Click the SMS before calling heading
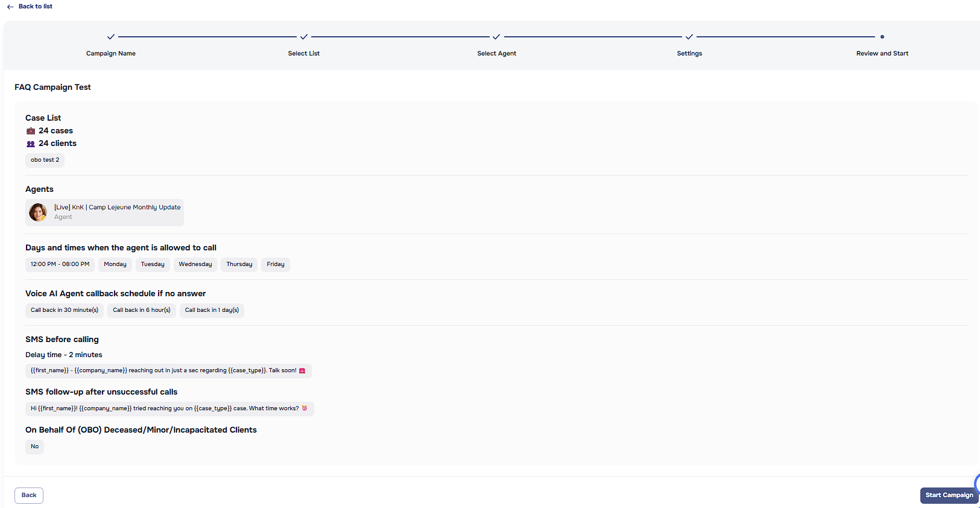980x508 pixels. [62, 340]
